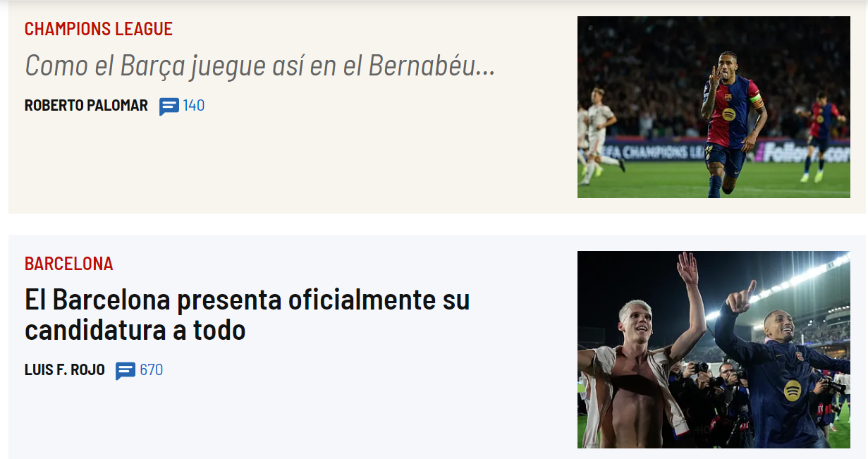Open headline 'El Barcelona presenta oficialmente su candidatura a todo'
868x459 pixels.
[247, 314]
